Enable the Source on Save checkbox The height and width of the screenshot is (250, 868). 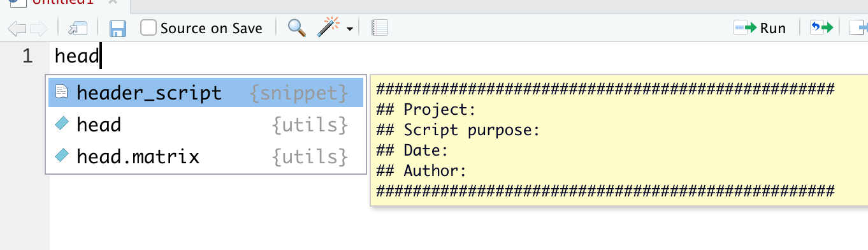coord(148,28)
